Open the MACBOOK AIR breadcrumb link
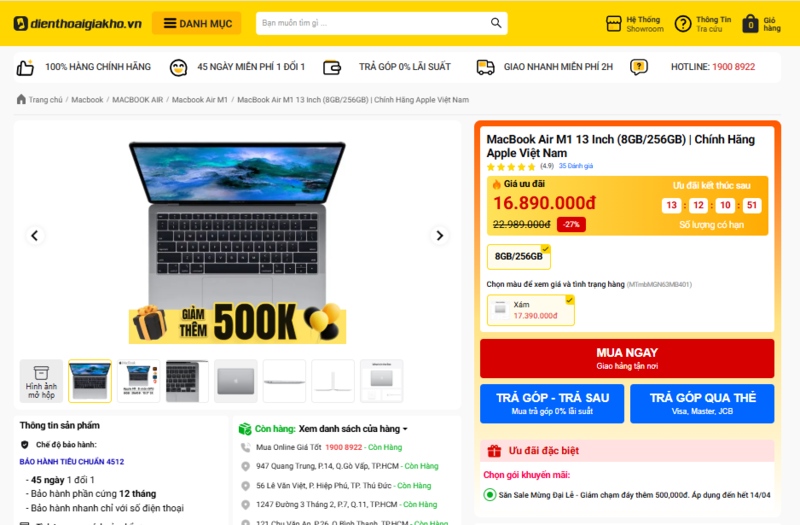 tap(137, 99)
